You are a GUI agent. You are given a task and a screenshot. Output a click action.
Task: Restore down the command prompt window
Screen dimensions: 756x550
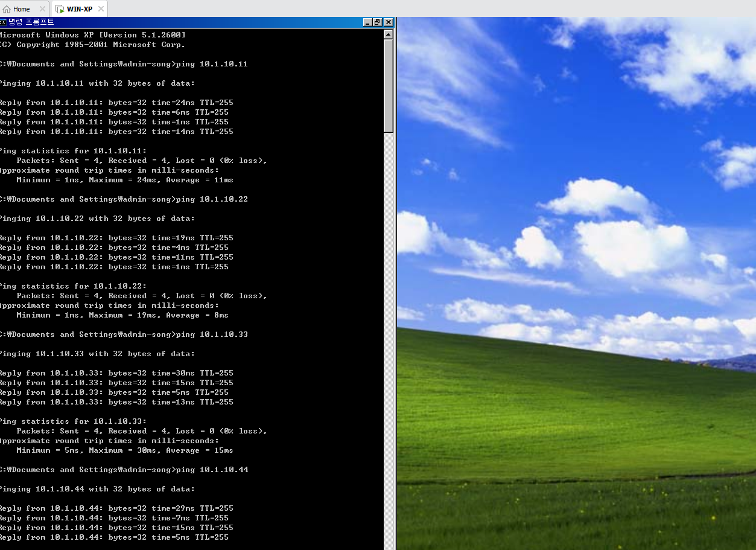click(x=378, y=22)
